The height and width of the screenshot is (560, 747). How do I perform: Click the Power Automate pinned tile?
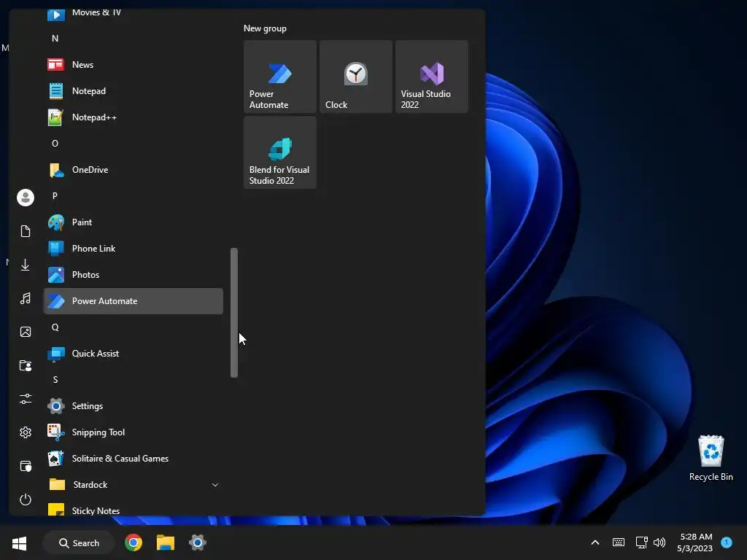tap(280, 77)
